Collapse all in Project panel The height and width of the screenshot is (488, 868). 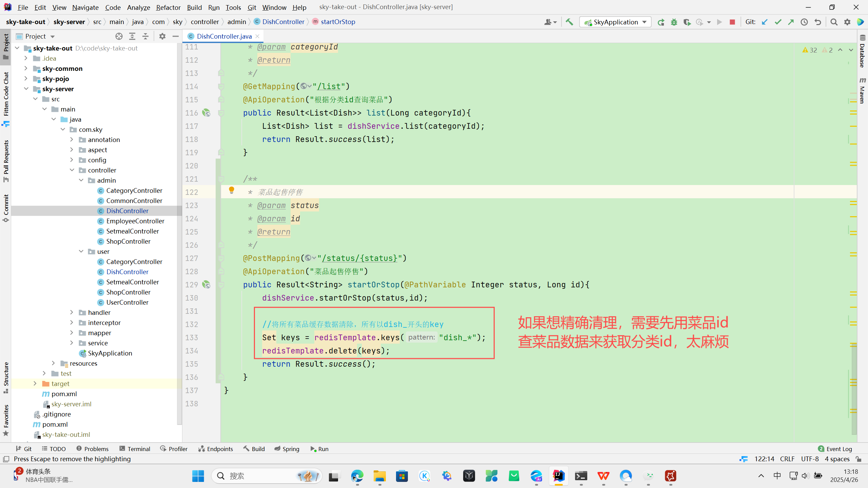tap(145, 36)
